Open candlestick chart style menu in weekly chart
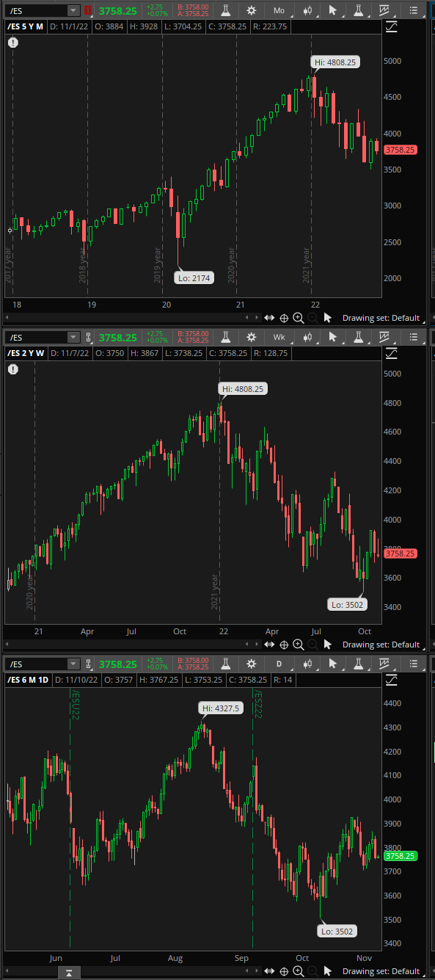 [x=307, y=337]
